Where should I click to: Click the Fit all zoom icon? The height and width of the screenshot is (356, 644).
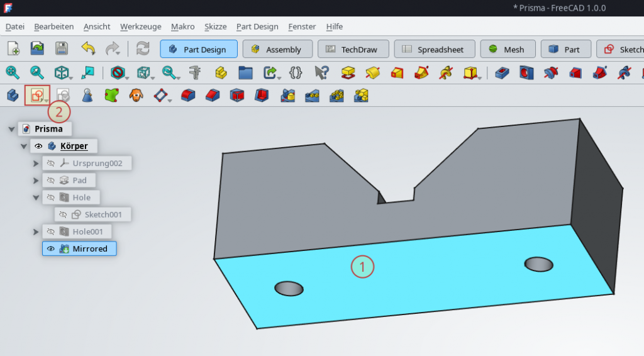pyautogui.click(x=13, y=73)
